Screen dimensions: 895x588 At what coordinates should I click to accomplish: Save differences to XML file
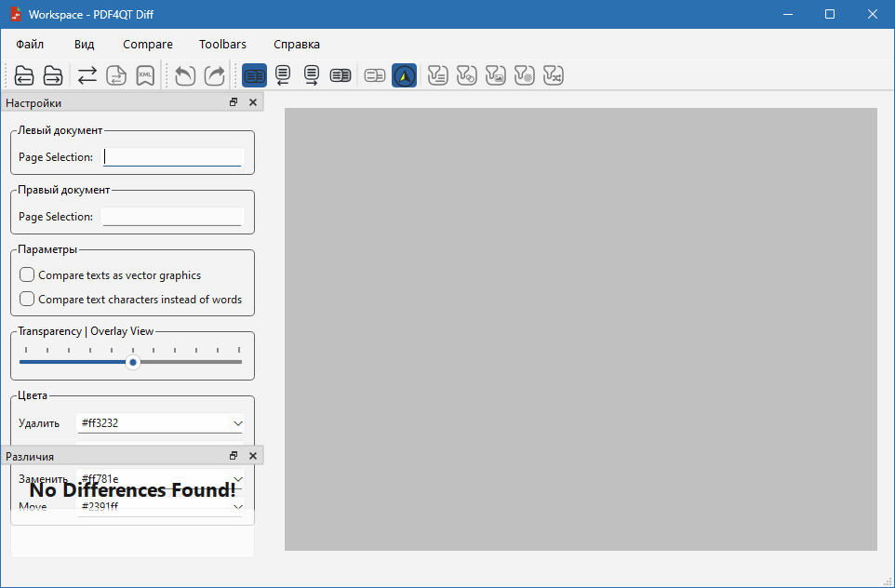[x=145, y=75]
